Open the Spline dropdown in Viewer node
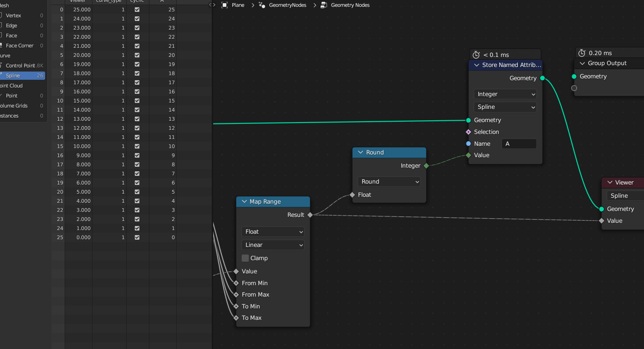 click(x=625, y=196)
